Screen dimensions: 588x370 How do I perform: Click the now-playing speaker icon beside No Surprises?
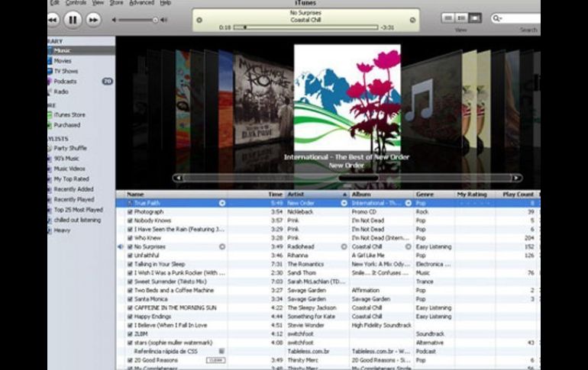pyautogui.click(x=121, y=247)
